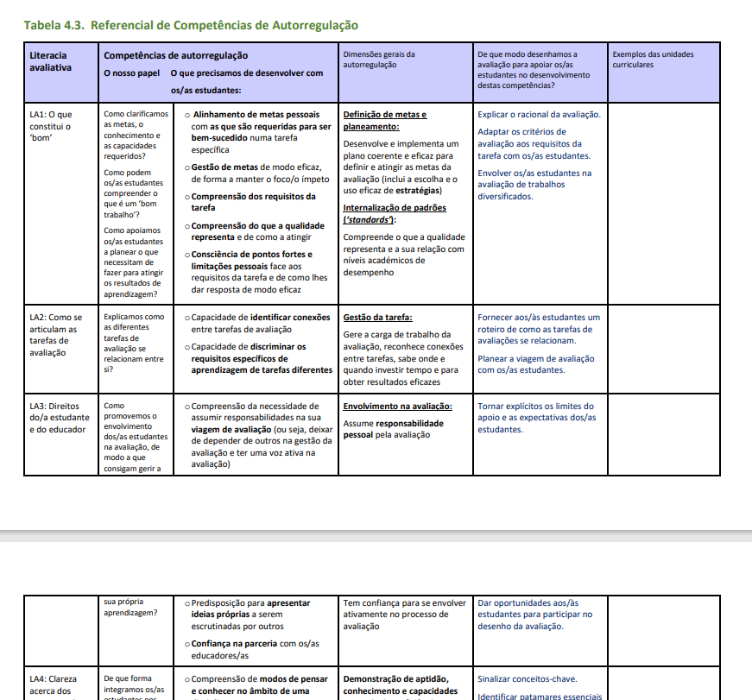This screenshot has width=752, height=700.
Task: Click the 'Literacia avaliativa' header cell
Action: [61, 73]
